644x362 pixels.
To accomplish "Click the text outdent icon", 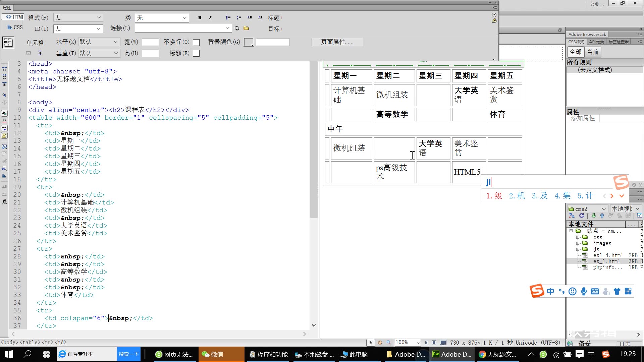I will point(250,18).
